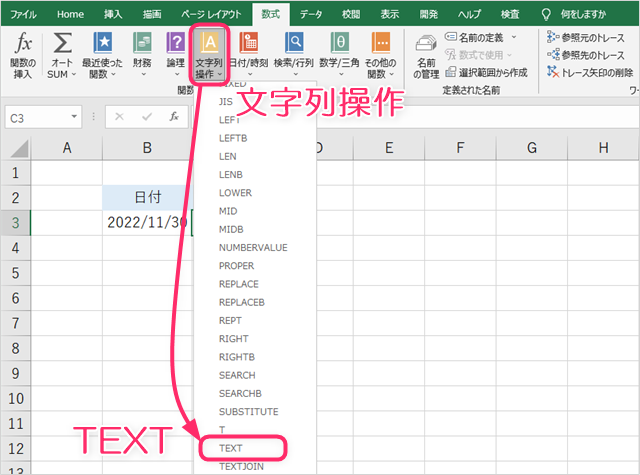The image size is (640, 475).
Task: Open the その他の関数 more functions icon
Action: coord(381,43)
